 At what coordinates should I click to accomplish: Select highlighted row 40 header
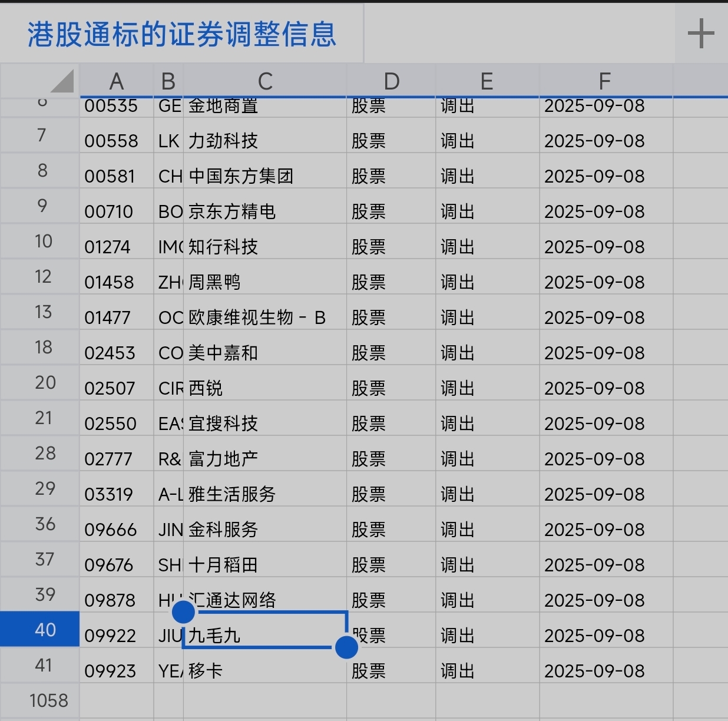(39, 629)
